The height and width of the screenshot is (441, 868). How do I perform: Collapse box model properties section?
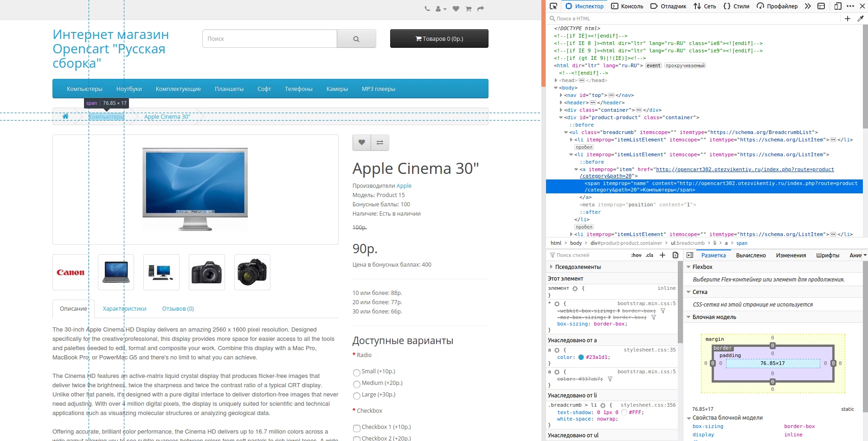(688, 418)
